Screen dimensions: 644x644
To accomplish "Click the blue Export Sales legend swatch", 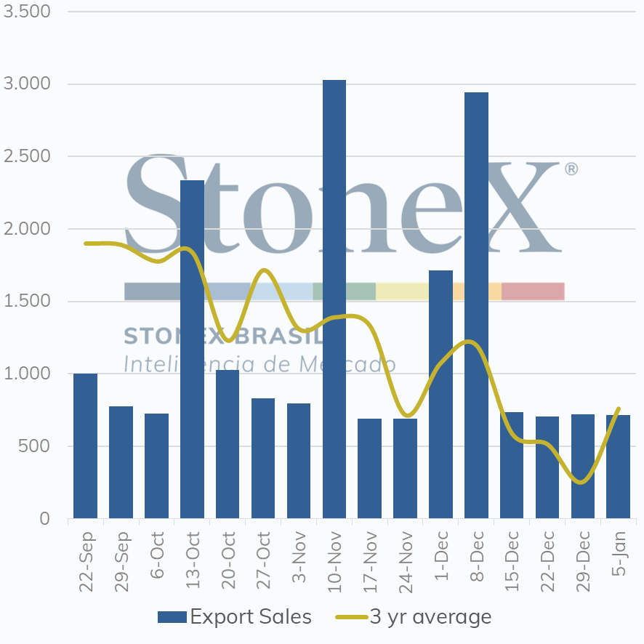I will (172, 617).
